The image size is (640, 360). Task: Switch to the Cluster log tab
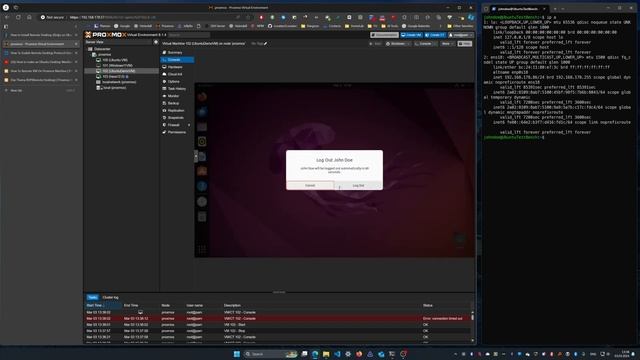pyautogui.click(x=111, y=298)
